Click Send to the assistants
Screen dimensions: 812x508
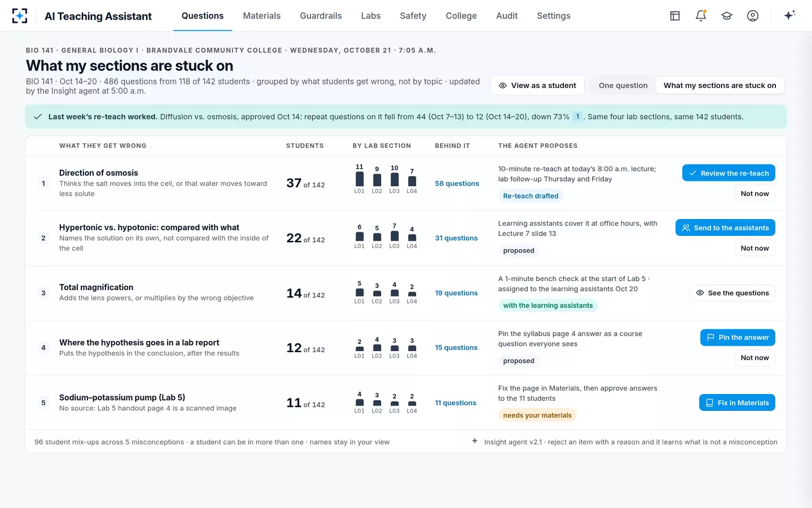point(725,228)
